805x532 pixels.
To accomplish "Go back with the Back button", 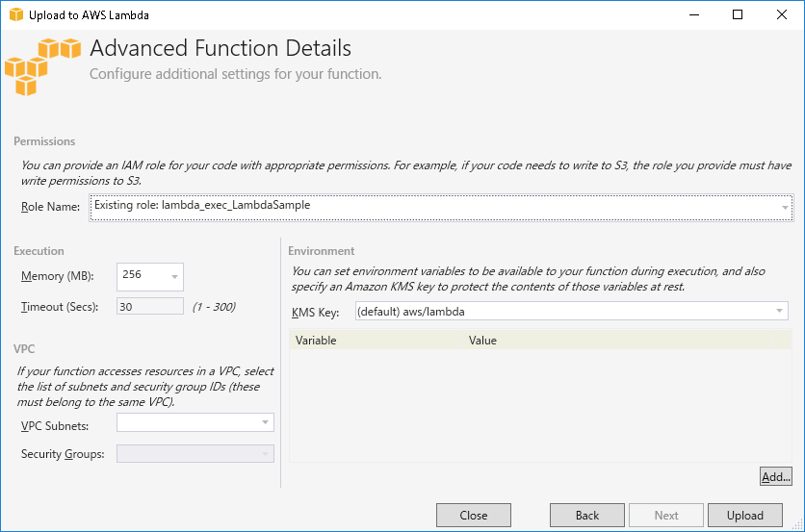I will [x=586, y=516].
